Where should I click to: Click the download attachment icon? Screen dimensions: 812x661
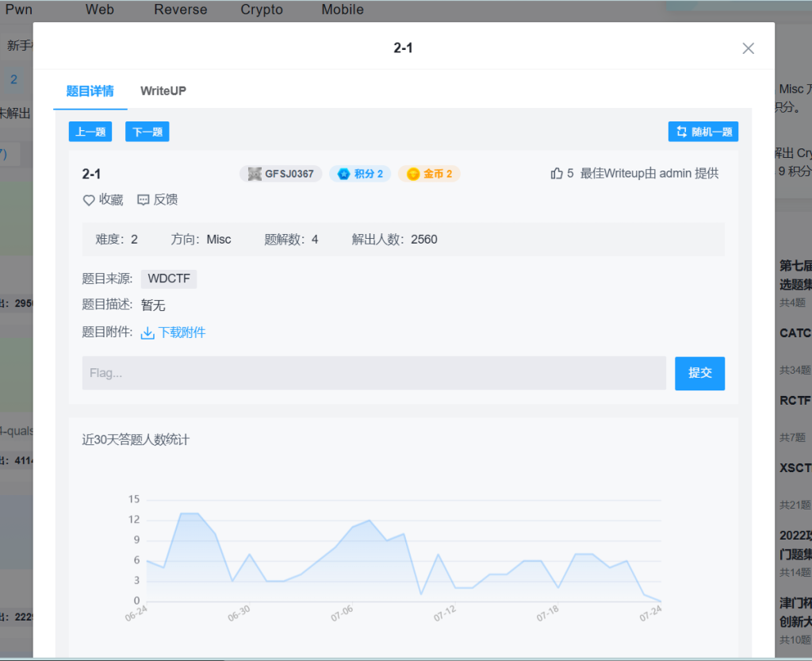pos(147,333)
